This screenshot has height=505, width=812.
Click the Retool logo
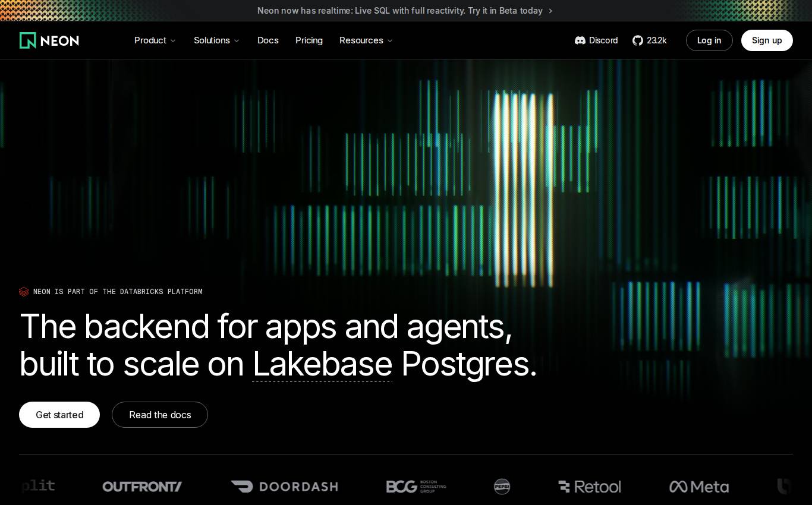(590, 487)
